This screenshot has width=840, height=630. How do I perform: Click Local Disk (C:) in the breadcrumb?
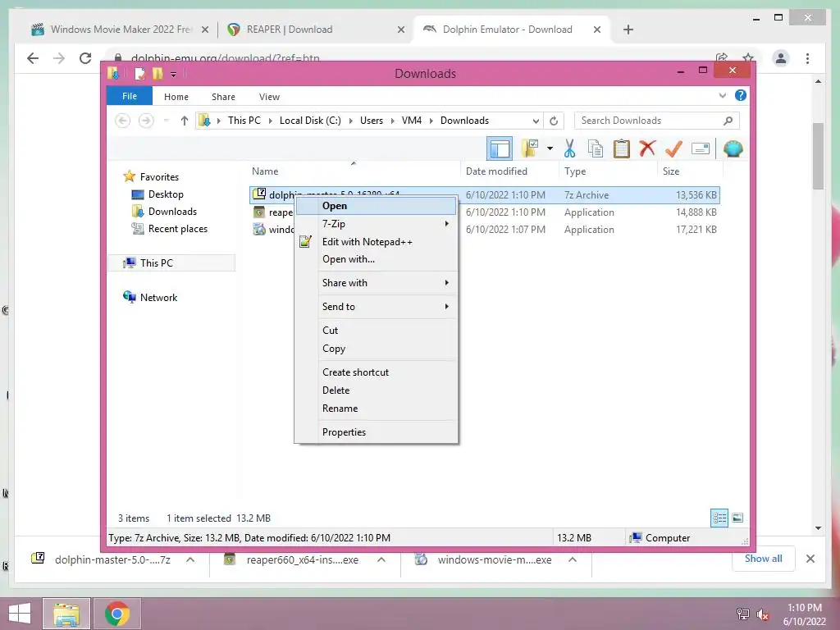(310, 121)
